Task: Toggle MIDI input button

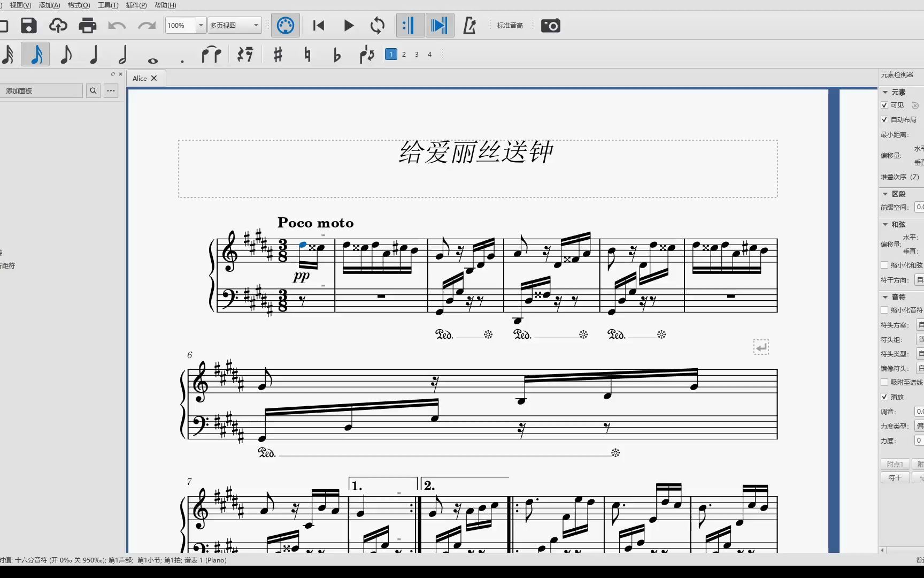Action: click(x=286, y=26)
